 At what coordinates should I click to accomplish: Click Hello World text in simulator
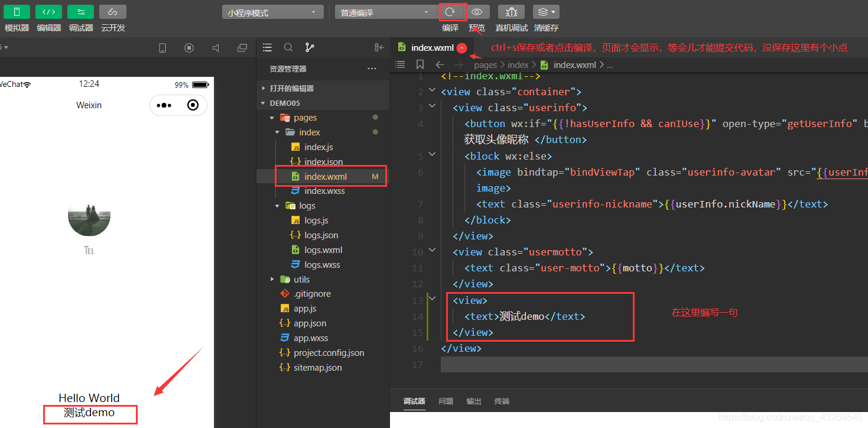tap(89, 398)
